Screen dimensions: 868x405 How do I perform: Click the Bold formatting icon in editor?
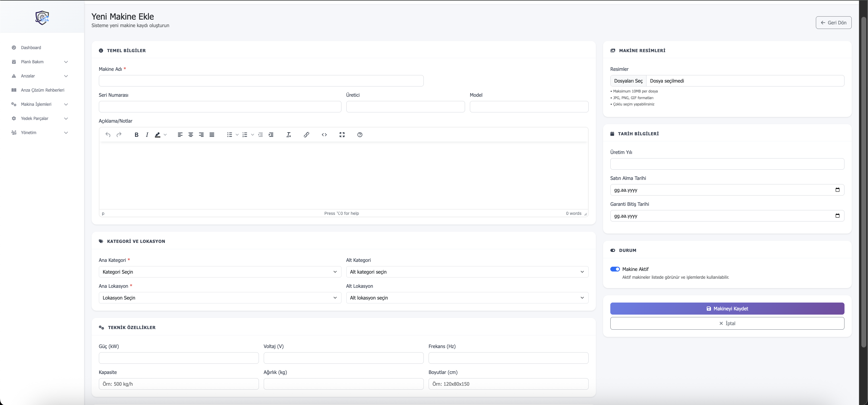pyautogui.click(x=137, y=135)
